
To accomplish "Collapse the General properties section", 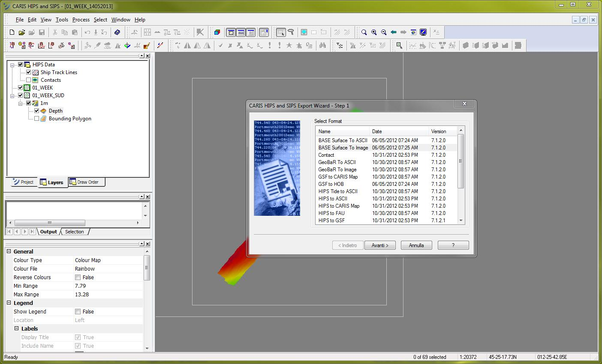I will (x=9, y=252).
